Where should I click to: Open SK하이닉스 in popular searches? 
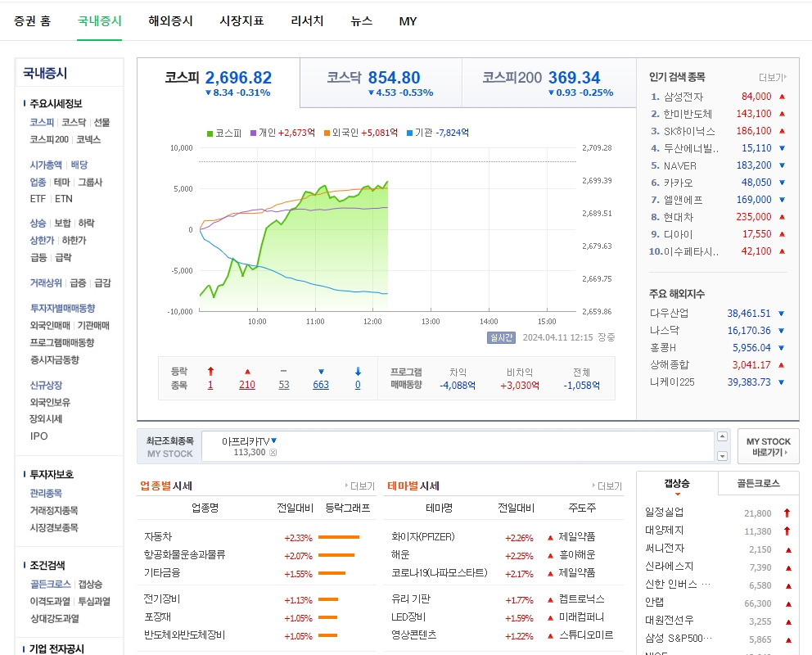tap(689, 131)
